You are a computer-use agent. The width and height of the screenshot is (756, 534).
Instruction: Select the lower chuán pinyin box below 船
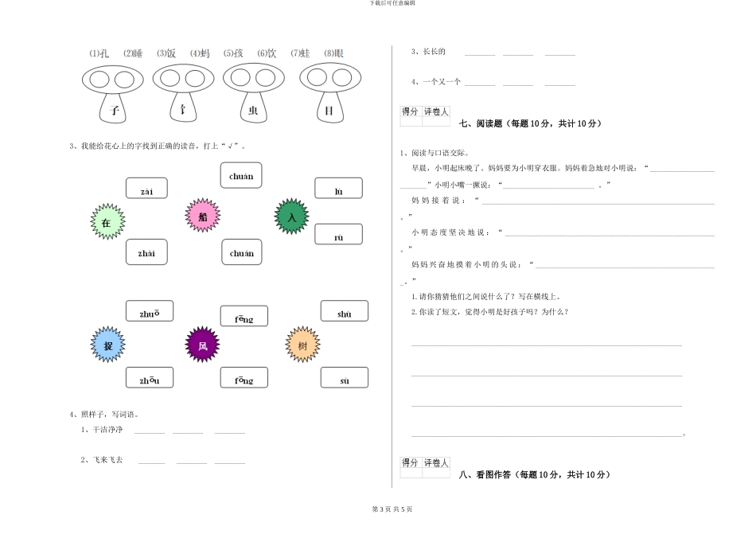tap(242, 252)
